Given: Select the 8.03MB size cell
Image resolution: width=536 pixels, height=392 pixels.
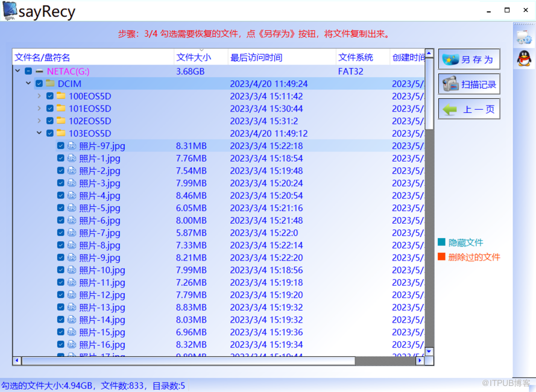Looking at the screenshot, I should point(191,320).
